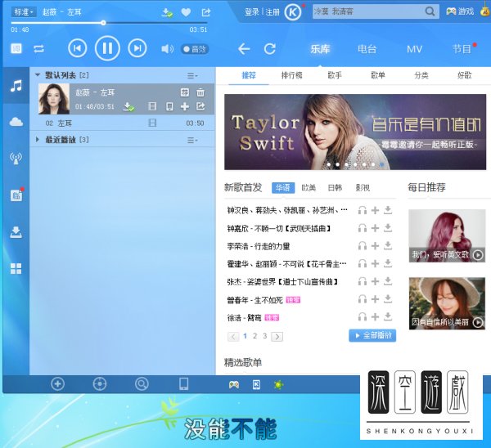Image resolution: width=491 pixels, height=448 pixels.
Task: Click the refresh icon in music library
Action: click(x=270, y=49)
